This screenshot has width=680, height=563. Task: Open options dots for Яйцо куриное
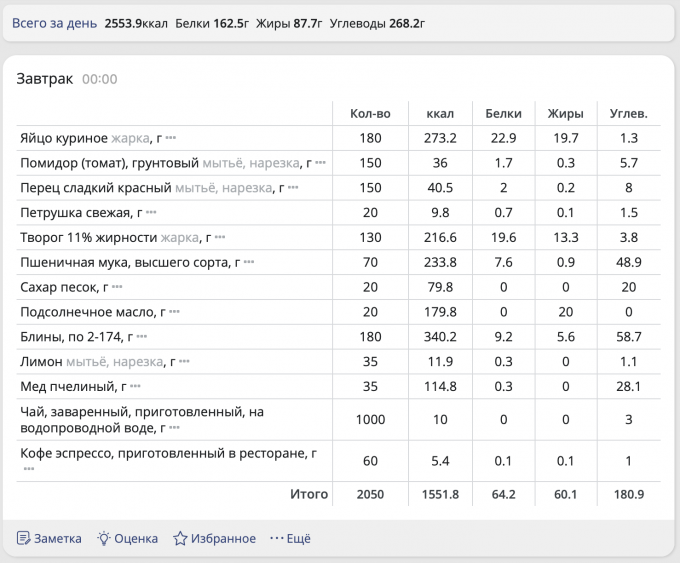pyautogui.click(x=171, y=138)
